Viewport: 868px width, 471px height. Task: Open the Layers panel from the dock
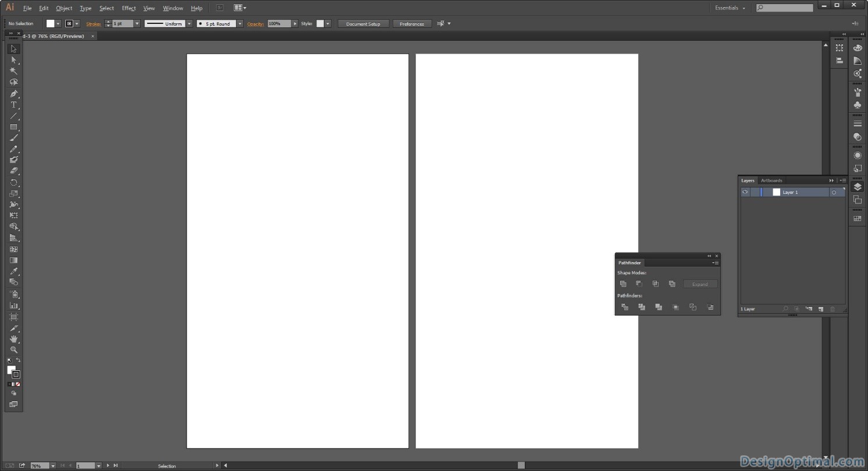point(858,187)
